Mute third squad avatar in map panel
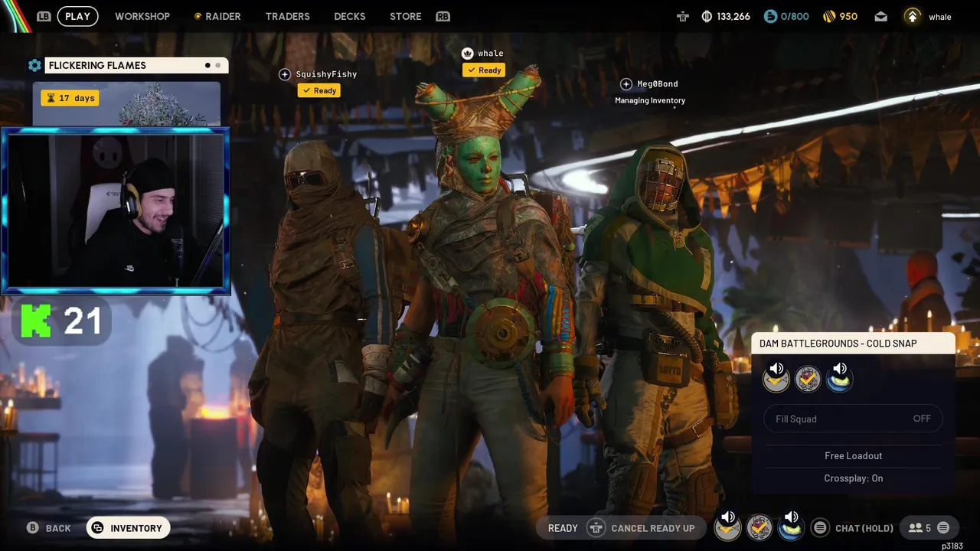The height and width of the screenshot is (551, 980). click(839, 377)
